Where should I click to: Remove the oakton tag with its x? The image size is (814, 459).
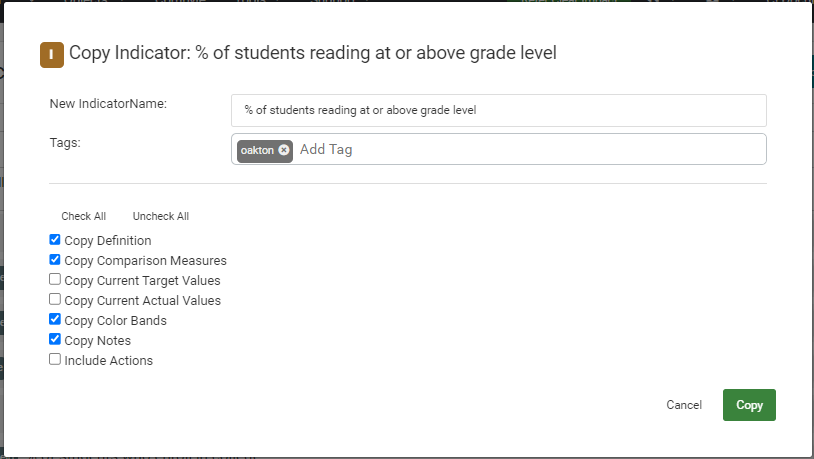tap(283, 150)
